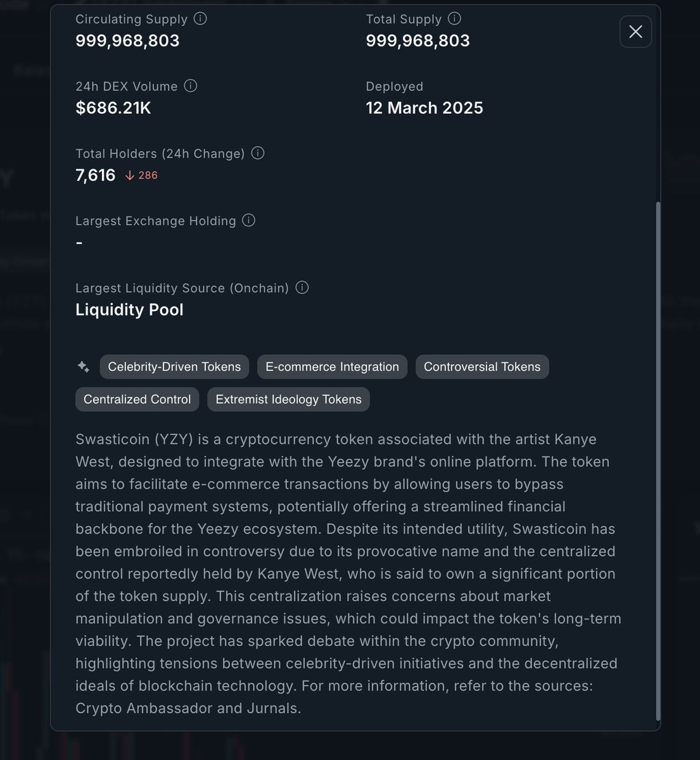Click the 999,968,803 circulating supply value
700x760 pixels.
(x=127, y=41)
